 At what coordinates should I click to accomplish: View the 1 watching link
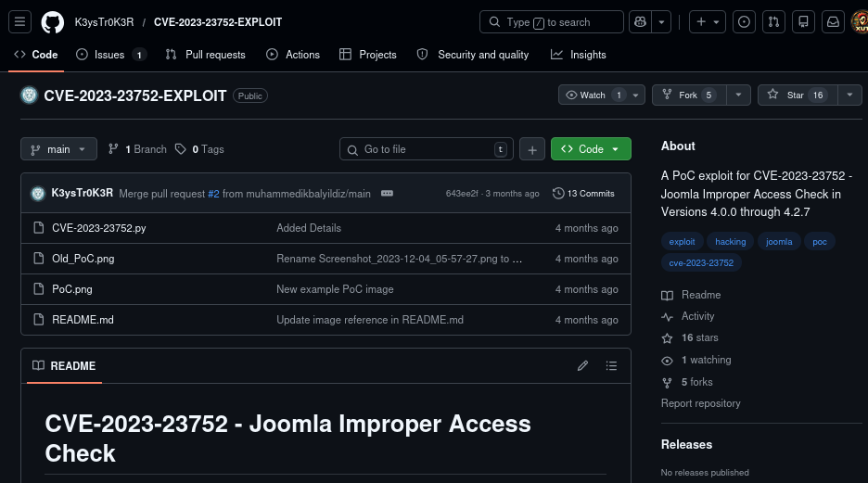tap(696, 360)
